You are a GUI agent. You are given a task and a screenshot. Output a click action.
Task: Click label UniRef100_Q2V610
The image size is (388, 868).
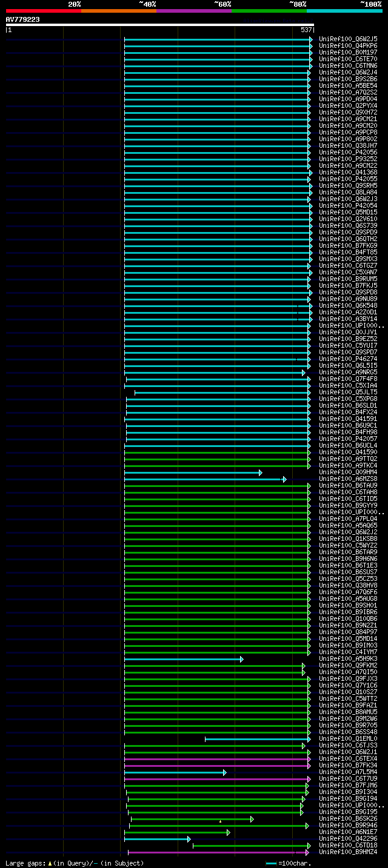348,219
